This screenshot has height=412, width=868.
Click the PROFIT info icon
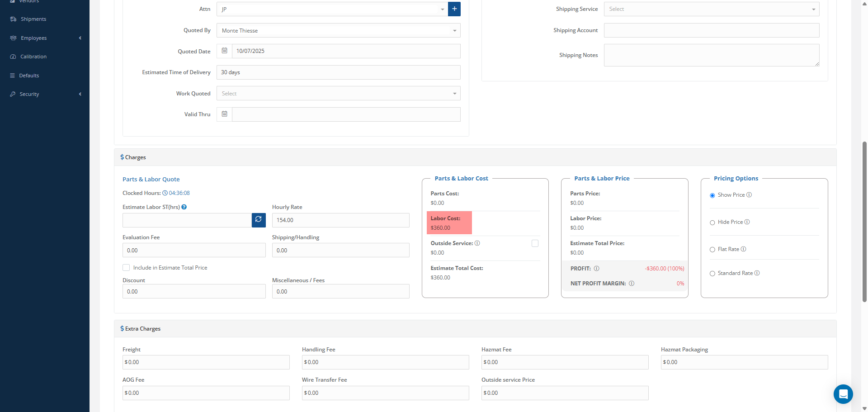coord(596,269)
